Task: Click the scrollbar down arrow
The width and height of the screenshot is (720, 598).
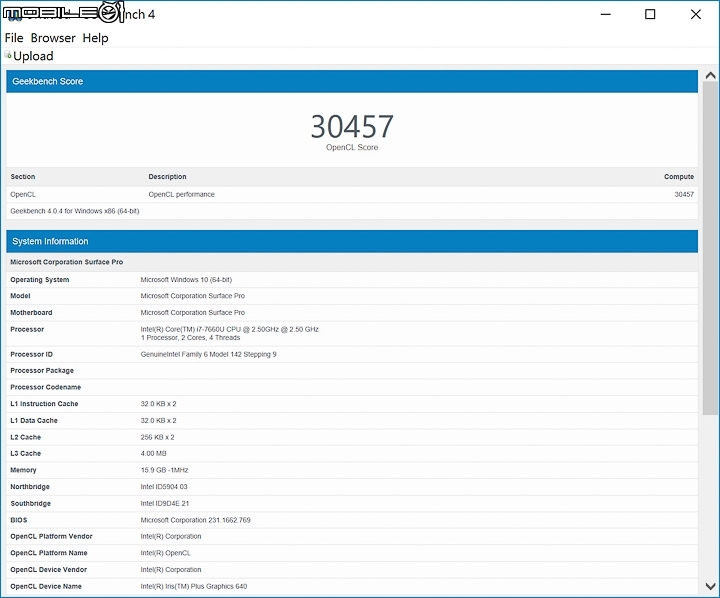Action: [710, 586]
